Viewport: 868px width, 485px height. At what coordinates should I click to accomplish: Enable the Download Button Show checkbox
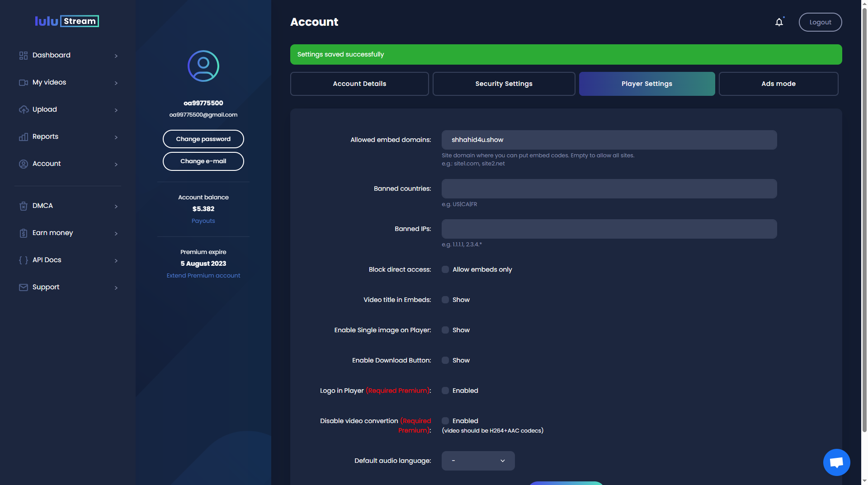pyautogui.click(x=445, y=360)
